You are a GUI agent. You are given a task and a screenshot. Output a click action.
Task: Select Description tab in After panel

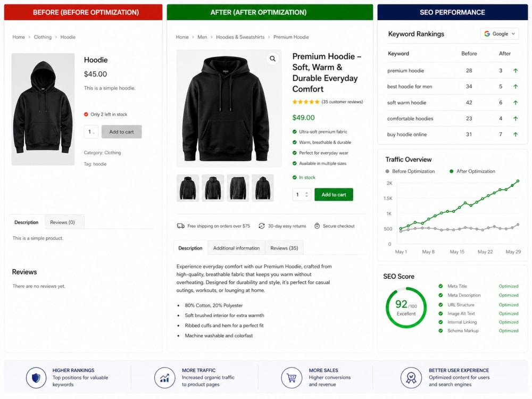[x=190, y=248]
